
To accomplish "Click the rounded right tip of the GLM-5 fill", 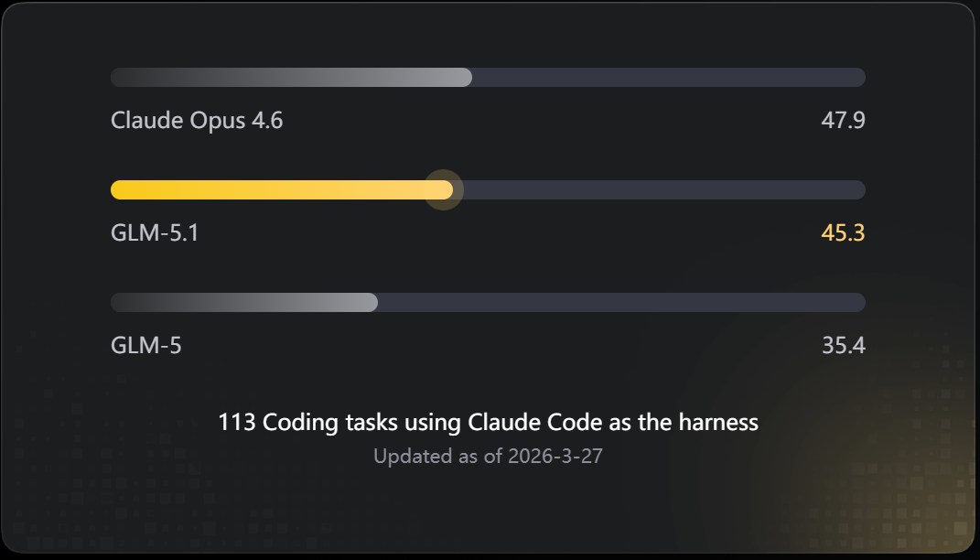I will click(372, 303).
